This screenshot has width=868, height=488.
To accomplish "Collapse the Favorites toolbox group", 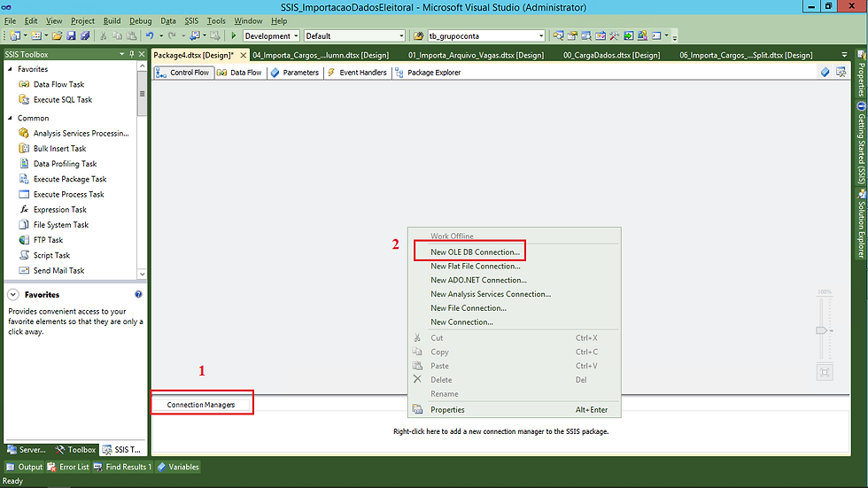I will (10, 69).
